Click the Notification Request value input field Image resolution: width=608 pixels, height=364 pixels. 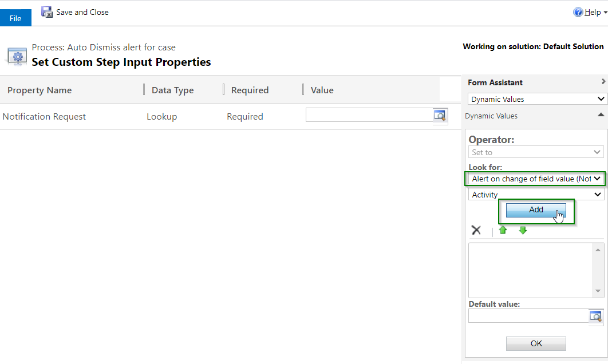[369, 115]
